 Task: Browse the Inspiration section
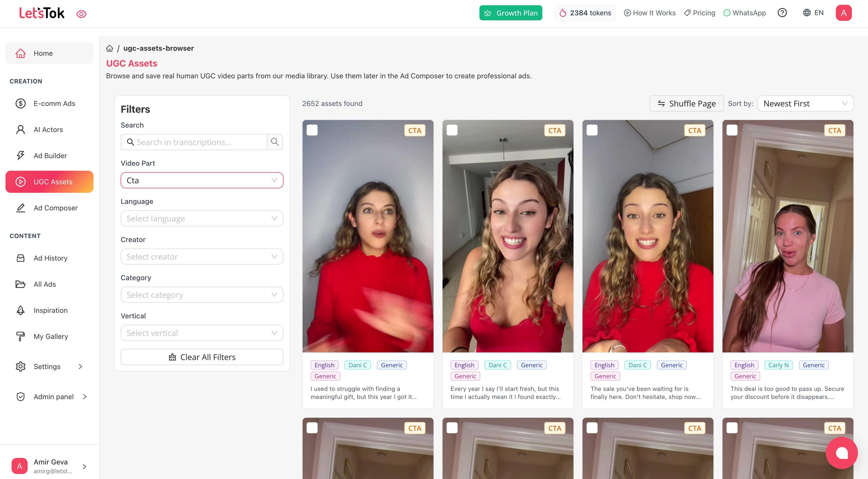click(x=50, y=310)
